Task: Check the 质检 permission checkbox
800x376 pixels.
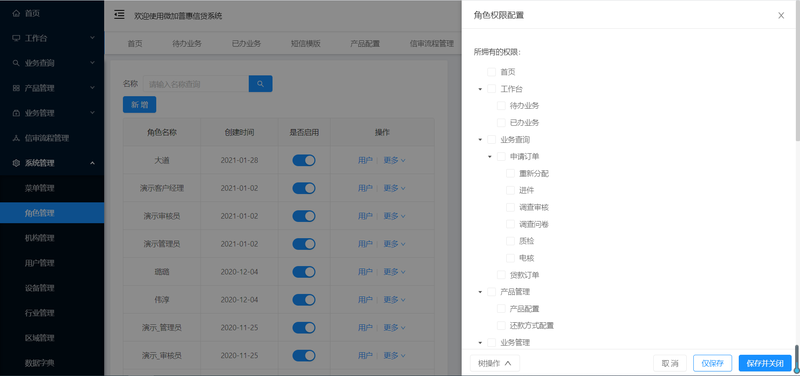Action: (x=510, y=241)
